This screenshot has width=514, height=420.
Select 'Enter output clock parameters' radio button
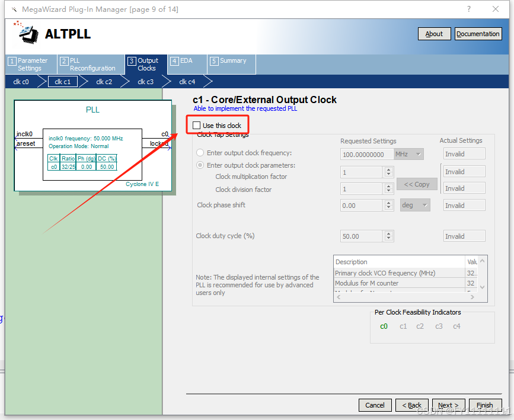[x=200, y=165]
